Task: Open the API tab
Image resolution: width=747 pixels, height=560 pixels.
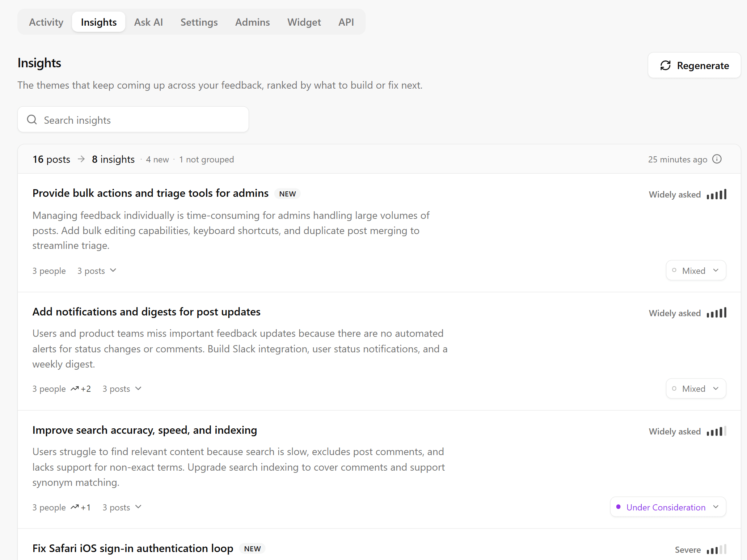Action: [x=346, y=22]
